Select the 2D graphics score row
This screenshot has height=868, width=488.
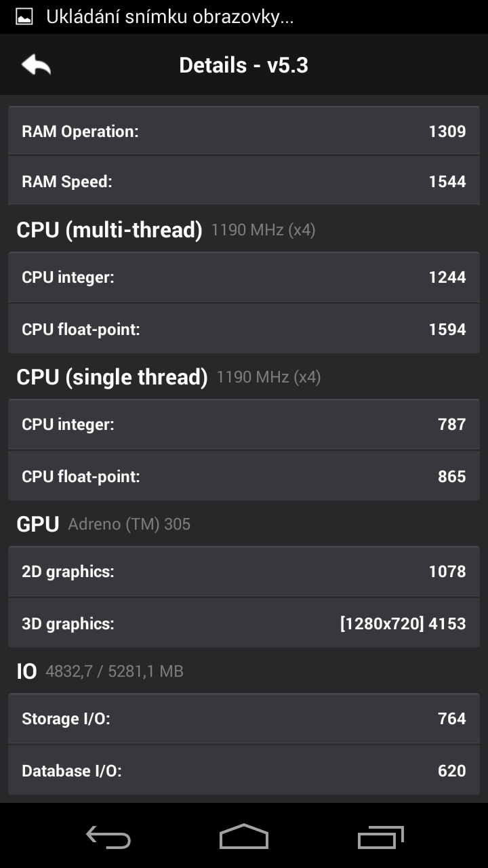244,572
